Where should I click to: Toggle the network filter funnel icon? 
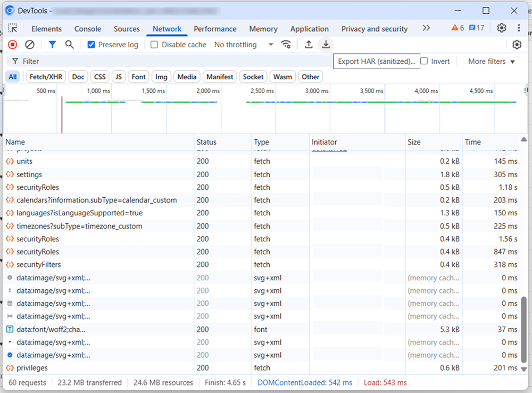coord(52,45)
